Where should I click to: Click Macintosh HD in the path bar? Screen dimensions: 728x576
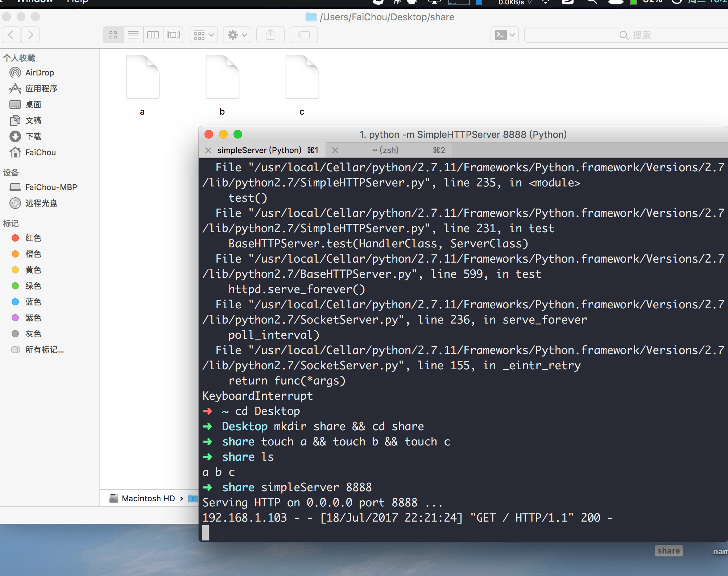[148, 498]
